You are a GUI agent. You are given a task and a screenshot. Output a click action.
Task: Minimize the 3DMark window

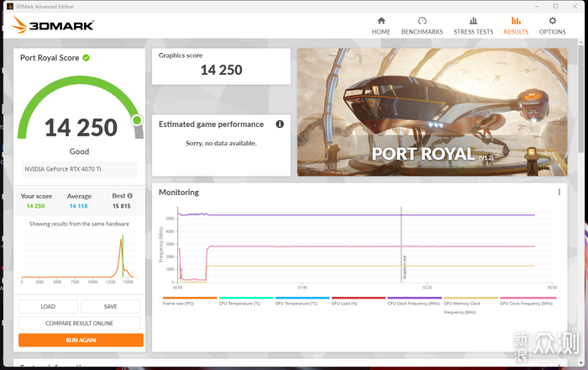click(x=537, y=7)
